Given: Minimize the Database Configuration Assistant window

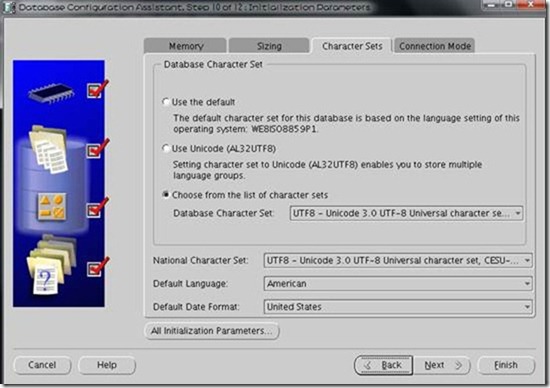Looking at the screenshot, I should point(492,5).
